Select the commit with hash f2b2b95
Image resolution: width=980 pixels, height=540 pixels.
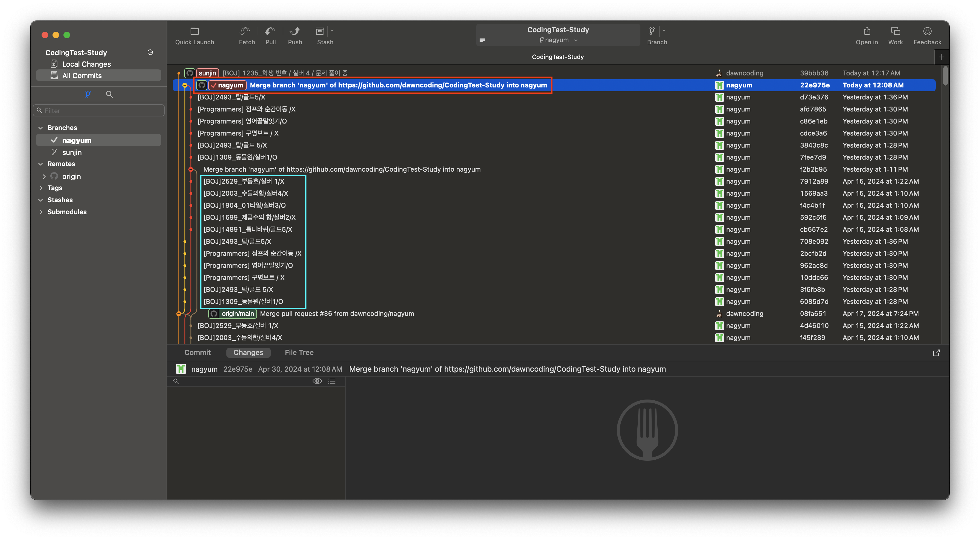554,169
